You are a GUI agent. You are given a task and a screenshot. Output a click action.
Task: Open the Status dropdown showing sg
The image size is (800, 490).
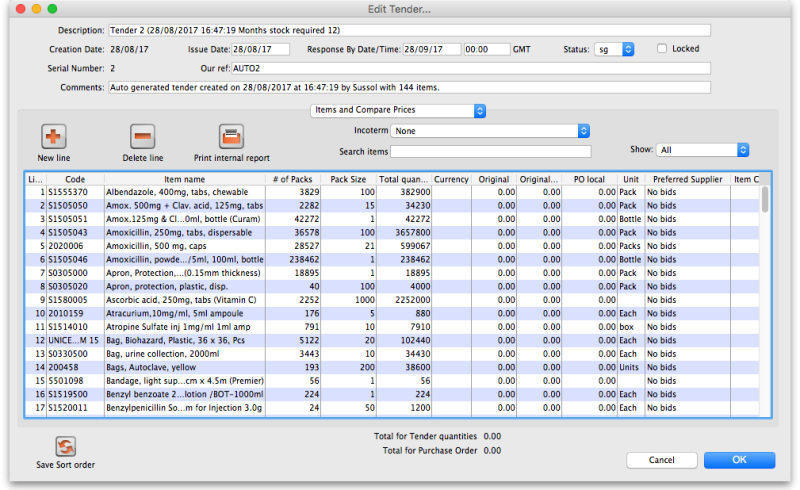point(614,48)
